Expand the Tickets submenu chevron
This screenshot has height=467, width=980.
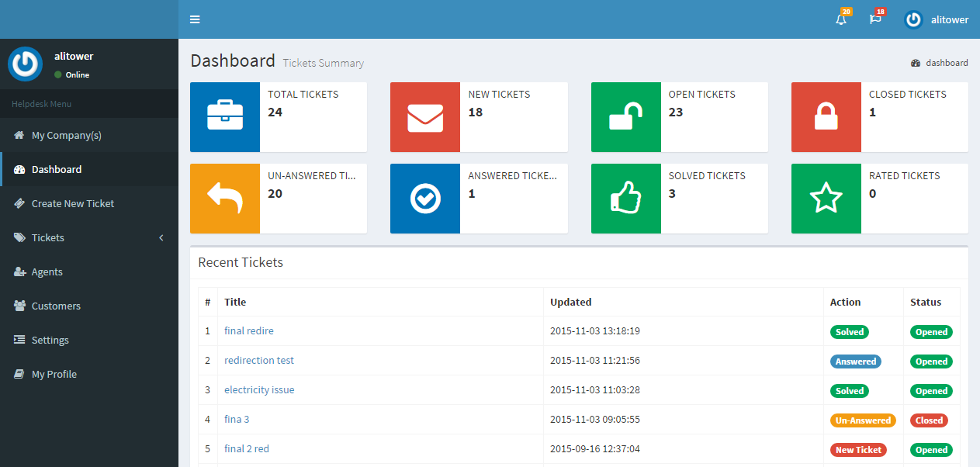[161, 237]
